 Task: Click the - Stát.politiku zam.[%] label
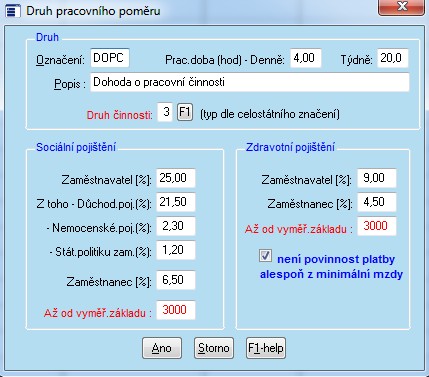click(100, 252)
